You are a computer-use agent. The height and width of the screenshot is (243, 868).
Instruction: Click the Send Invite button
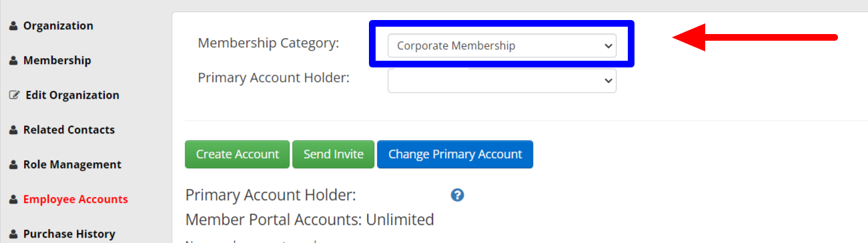pyautogui.click(x=334, y=154)
